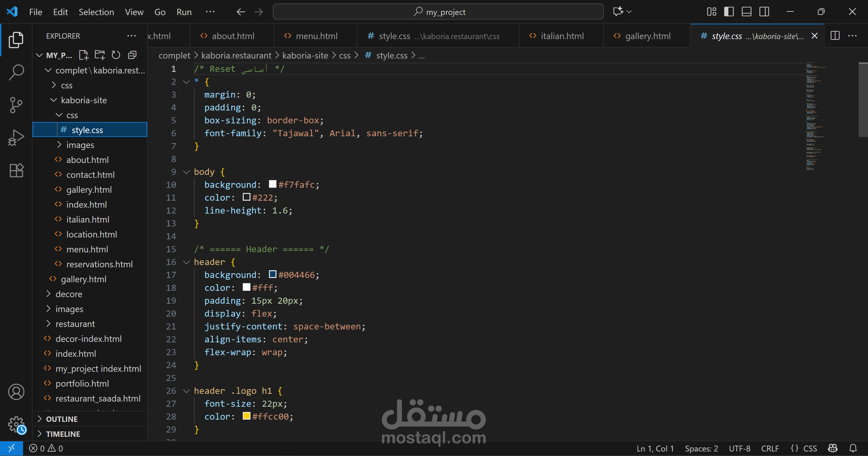
Task: Click the #ffcc00 color swatch
Action: pos(246,416)
